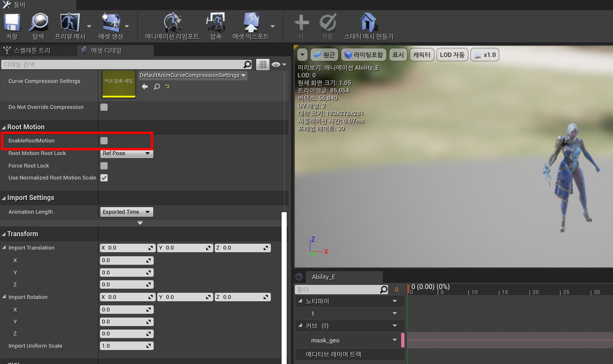
Task: Click 애니메이션 리임포트 icon
Action: tap(172, 22)
